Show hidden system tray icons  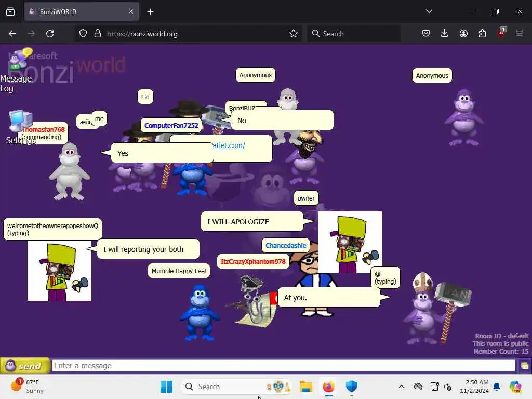coord(402,387)
